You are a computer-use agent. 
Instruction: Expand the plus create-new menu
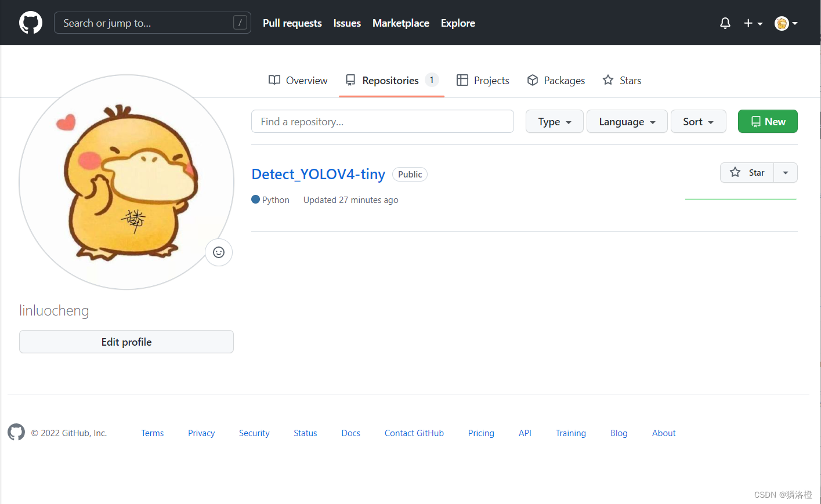[x=753, y=23]
